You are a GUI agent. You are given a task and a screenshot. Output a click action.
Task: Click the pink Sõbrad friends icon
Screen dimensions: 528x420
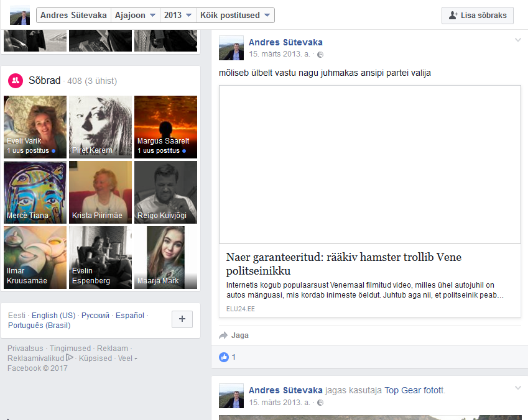click(x=16, y=81)
